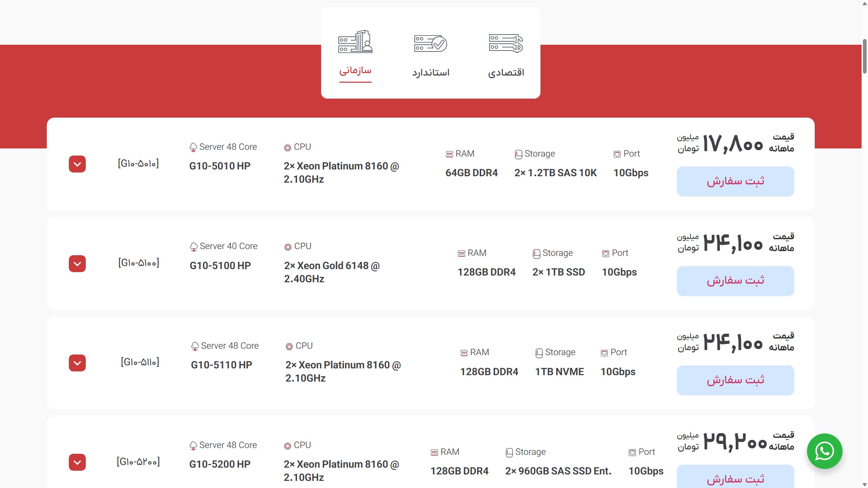Click the 2× 960GB SAS SSD Ent. value
Screen dimensions: 868x488
coord(558,471)
